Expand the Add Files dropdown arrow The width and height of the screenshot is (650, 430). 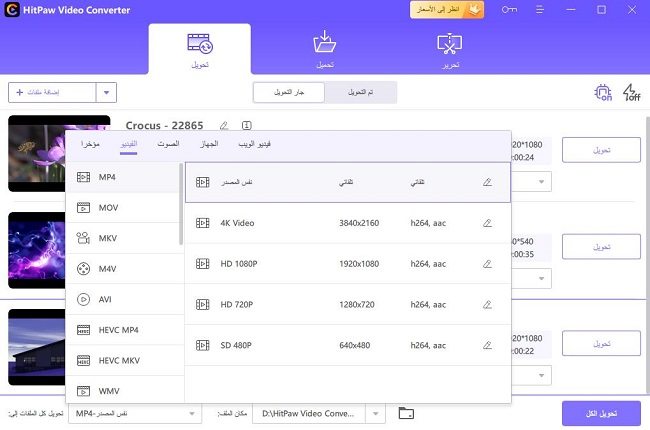click(x=107, y=92)
